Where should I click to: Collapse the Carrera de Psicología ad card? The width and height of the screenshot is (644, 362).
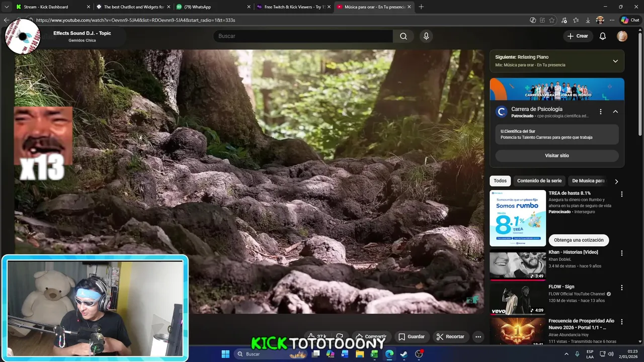pyautogui.click(x=615, y=112)
